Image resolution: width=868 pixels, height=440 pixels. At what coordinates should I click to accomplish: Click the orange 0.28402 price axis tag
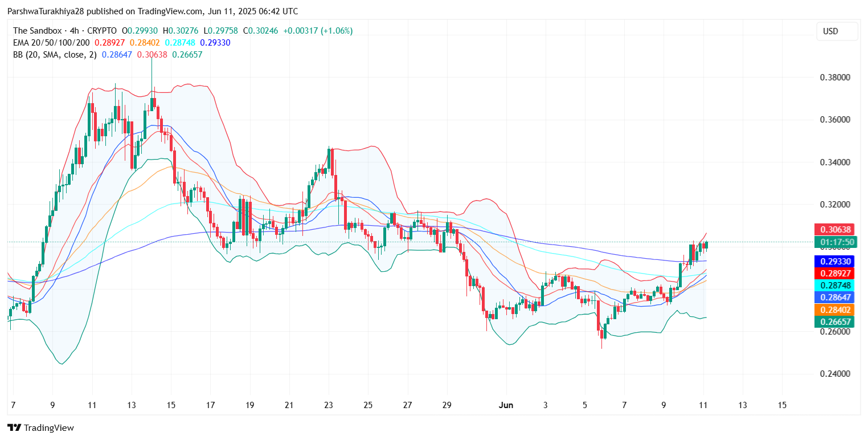(x=836, y=309)
